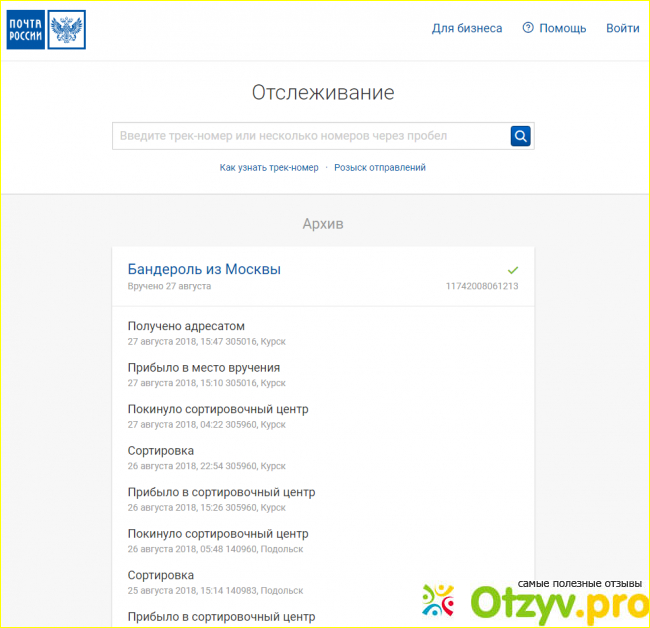
Task: Open the Бандероль из Москвы parcel title
Action: (x=204, y=269)
